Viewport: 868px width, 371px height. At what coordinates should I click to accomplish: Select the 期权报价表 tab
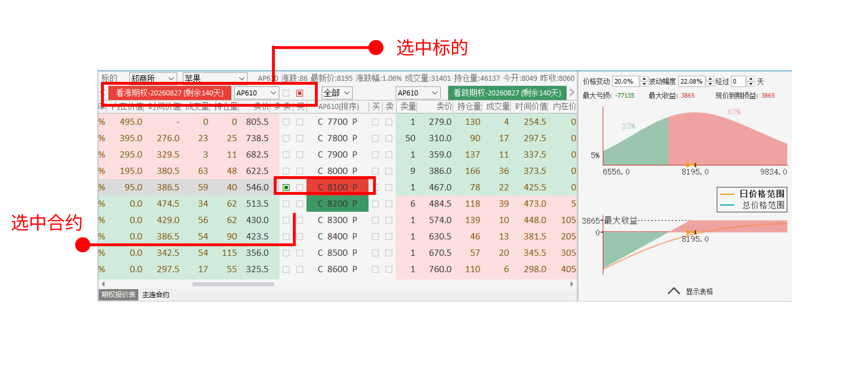coord(118,294)
